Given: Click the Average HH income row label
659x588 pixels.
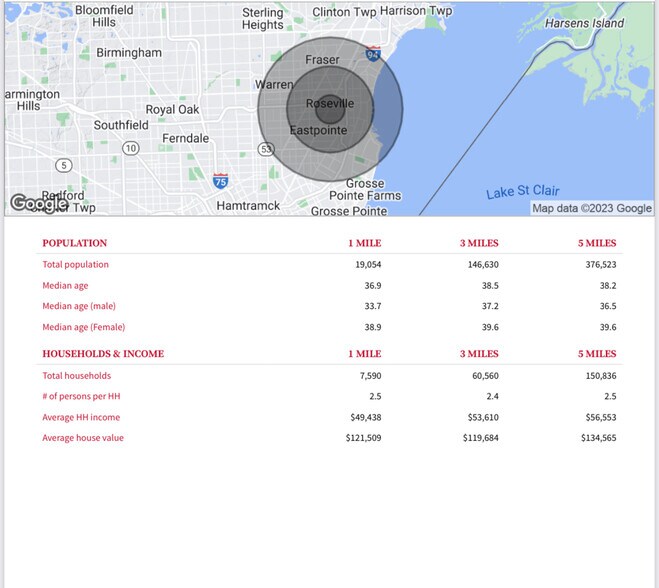Looking at the screenshot, I should coord(82,417).
